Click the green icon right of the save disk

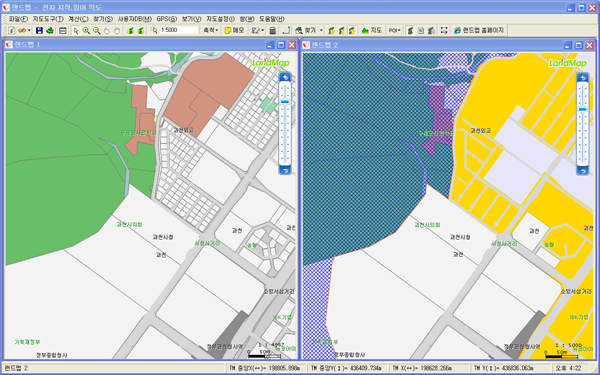point(50,30)
